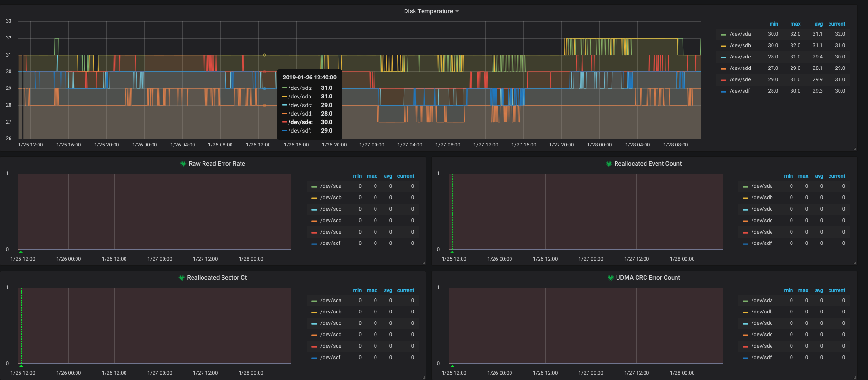This screenshot has width=868, height=380.
Task: Click the green heart icon beside Raw Read Error Rate
Action: tap(183, 164)
